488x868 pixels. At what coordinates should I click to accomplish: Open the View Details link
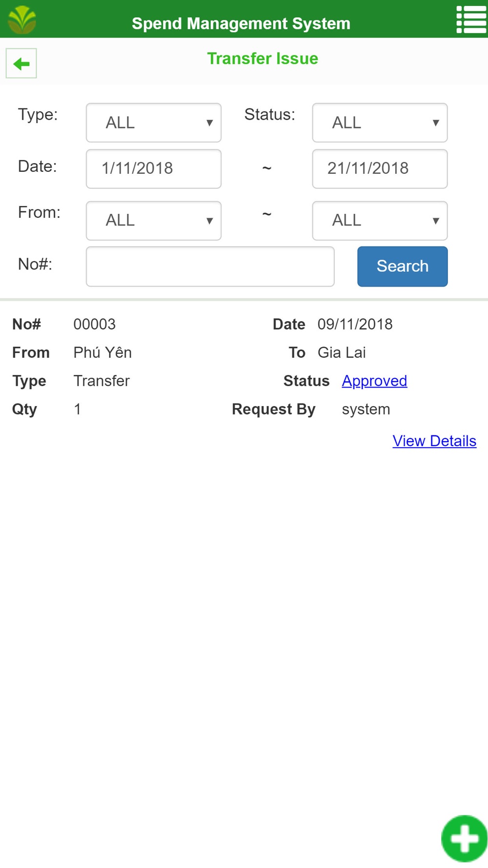(x=434, y=441)
